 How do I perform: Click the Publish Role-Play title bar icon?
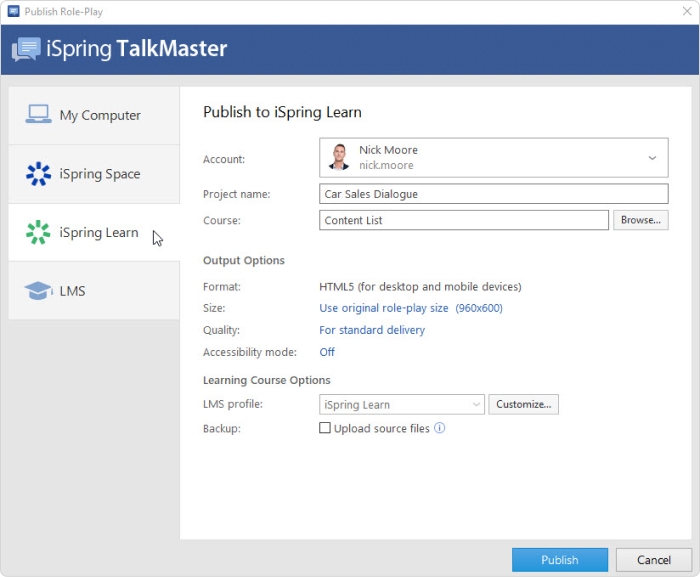pyautogui.click(x=14, y=11)
